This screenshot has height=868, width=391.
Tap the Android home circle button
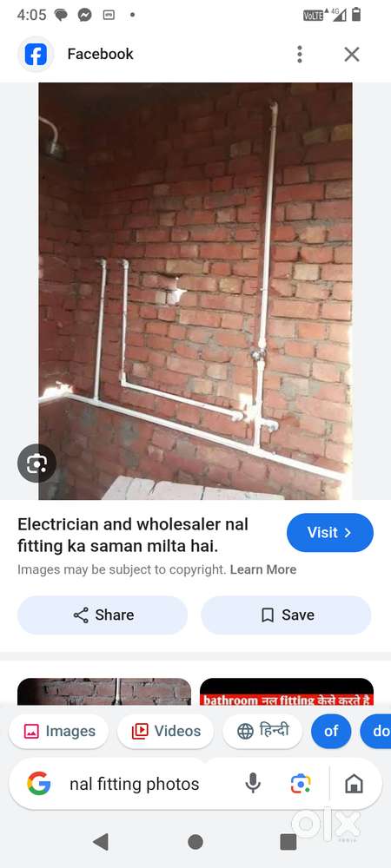[x=195, y=842]
